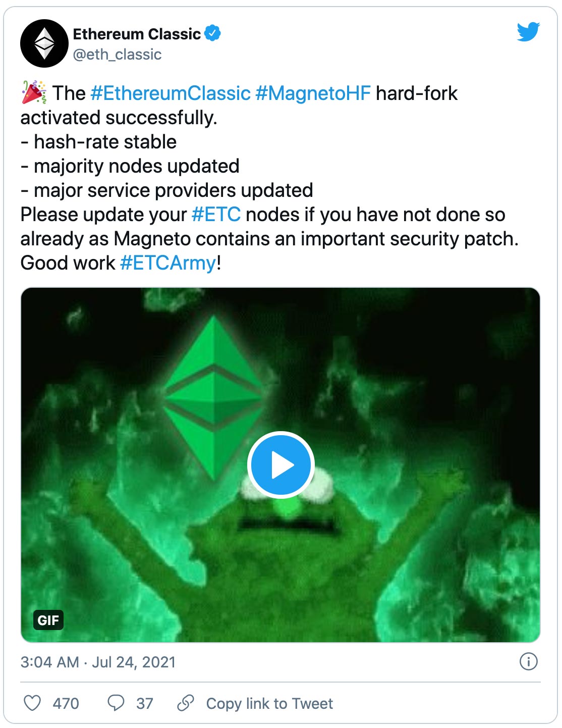562x728 pixels.
Task: Click the chain link icon
Action: tap(186, 703)
